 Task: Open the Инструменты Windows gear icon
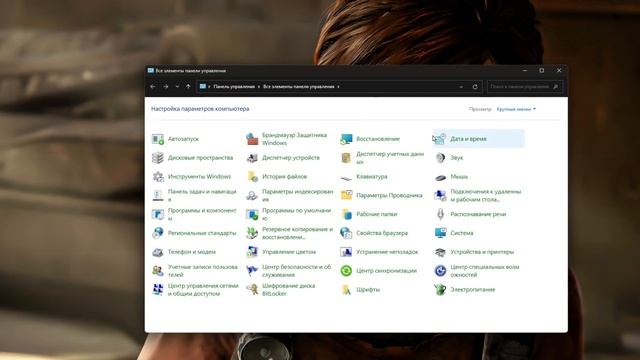click(158, 177)
